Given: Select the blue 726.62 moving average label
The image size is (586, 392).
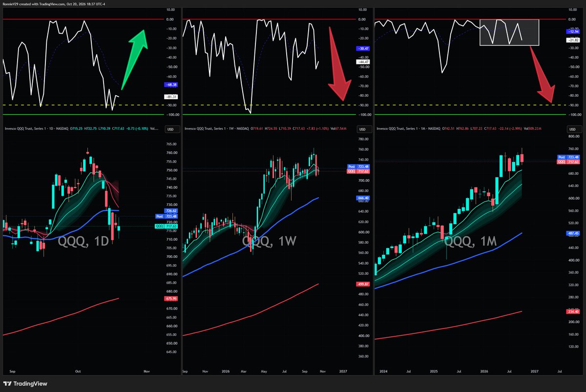Looking at the screenshot, I should [x=171, y=211].
